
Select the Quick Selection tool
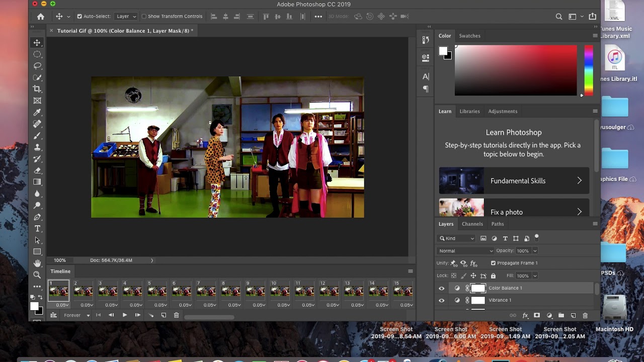coord(37,77)
